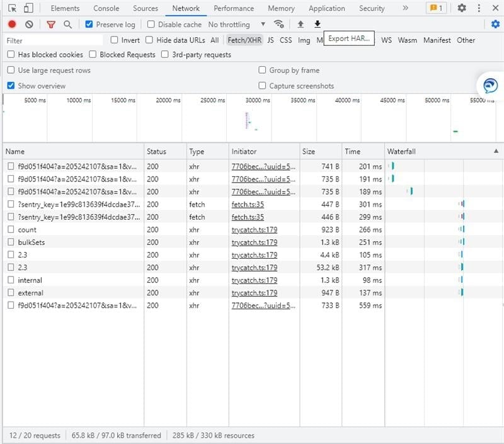Stop recording network log red button
504x444 pixels.
(x=12, y=24)
